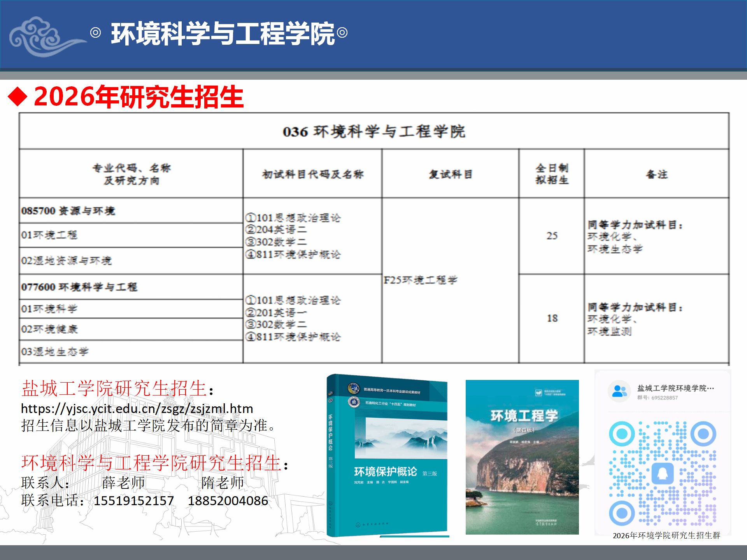Click the QQ group avatar icon
The height and width of the screenshot is (560, 747).
tap(619, 391)
